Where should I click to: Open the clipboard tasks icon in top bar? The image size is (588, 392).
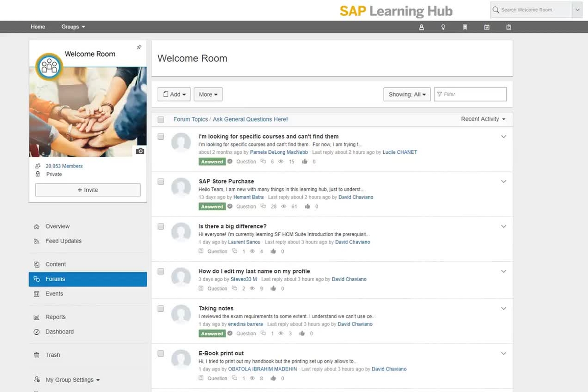(509, 27)
